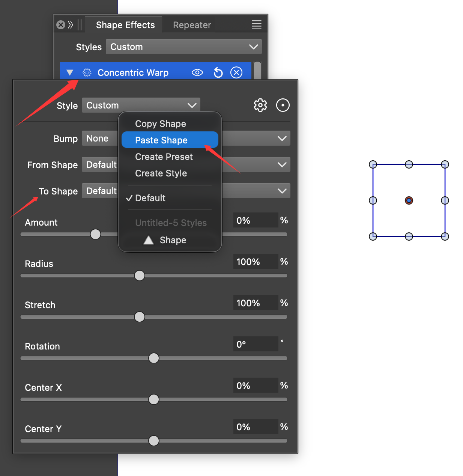Select the triangle Shape style entry
This screenshot has height=476, width=463.
pos(165,240)
